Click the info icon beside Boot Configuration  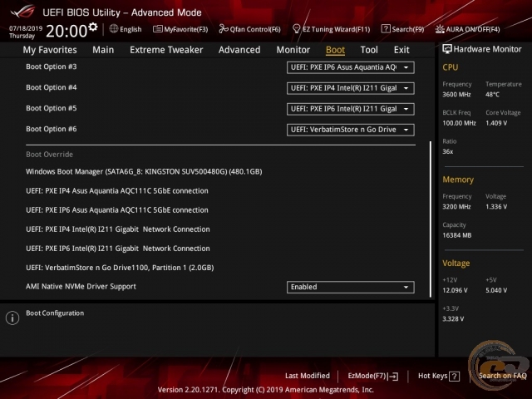point(12,318)
